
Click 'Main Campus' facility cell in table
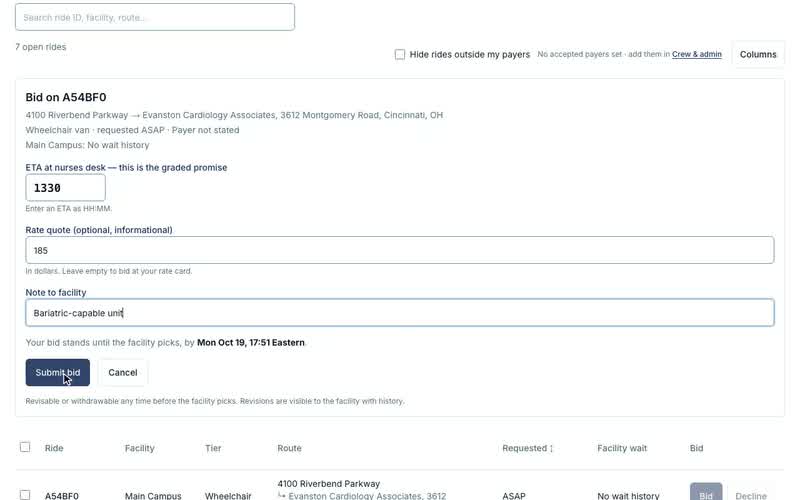click(153, 495)
